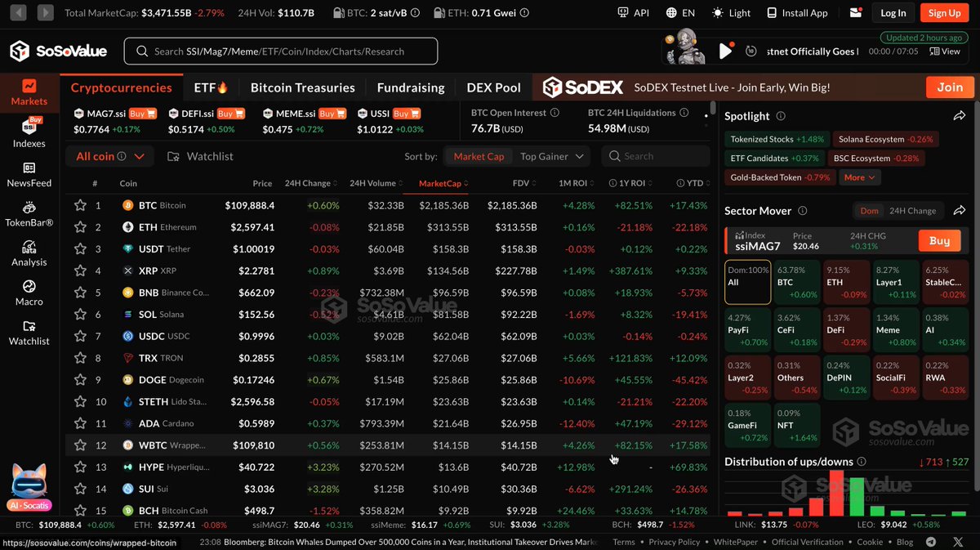The image size is (980, 550).
Task: Open the API link in top bar
Action: click(633, 13)
